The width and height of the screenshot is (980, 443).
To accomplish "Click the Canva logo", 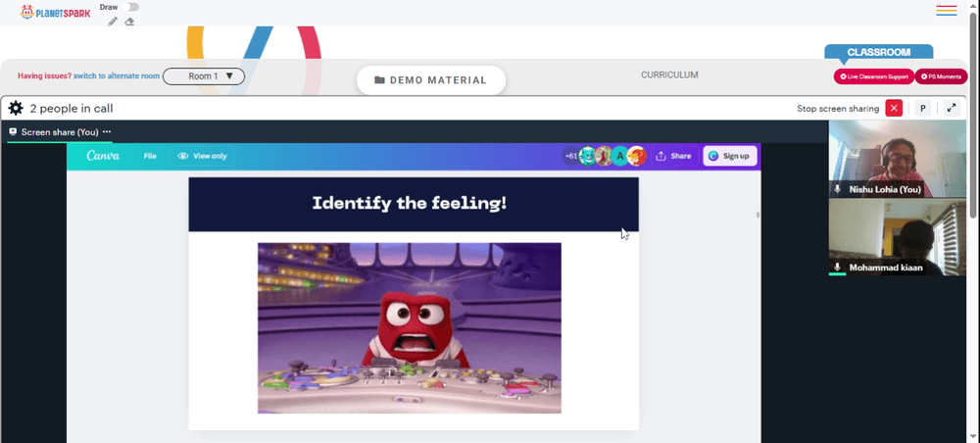I will (103, 156).
